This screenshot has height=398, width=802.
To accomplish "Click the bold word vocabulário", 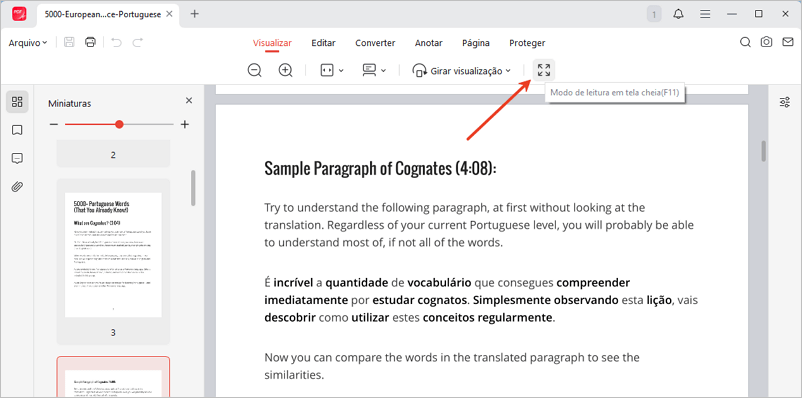I will [439, 282].
